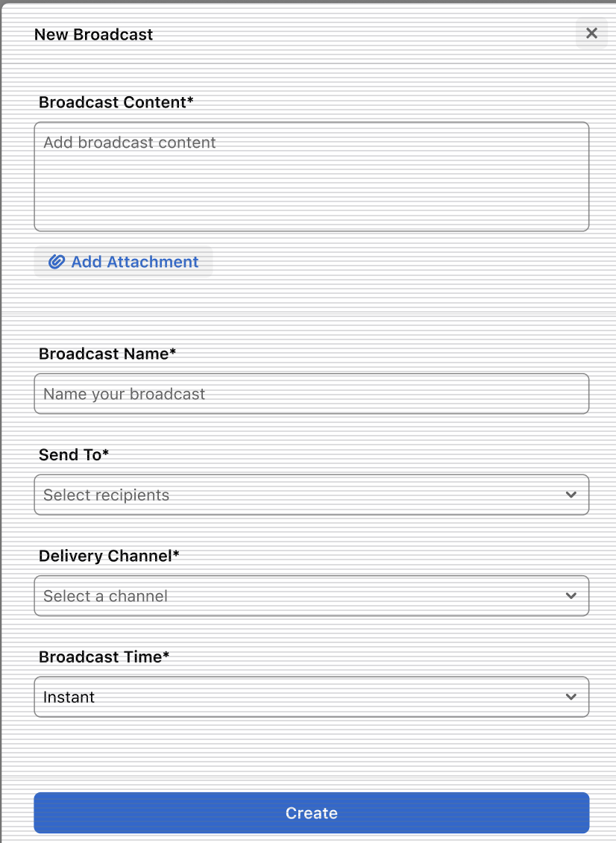Screen dimensions: 616x843
Task: Click the Broadcast Name label
Action: pos(107,354)
